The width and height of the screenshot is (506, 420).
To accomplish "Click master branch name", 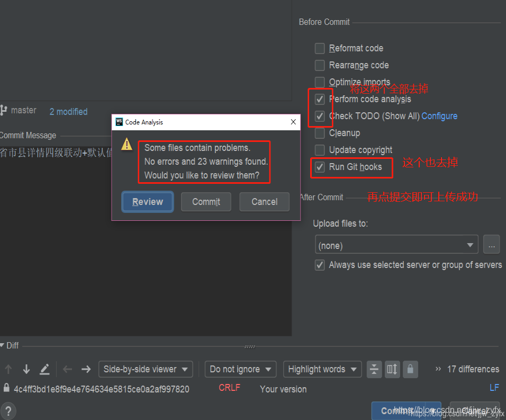I will click(24, 110).
